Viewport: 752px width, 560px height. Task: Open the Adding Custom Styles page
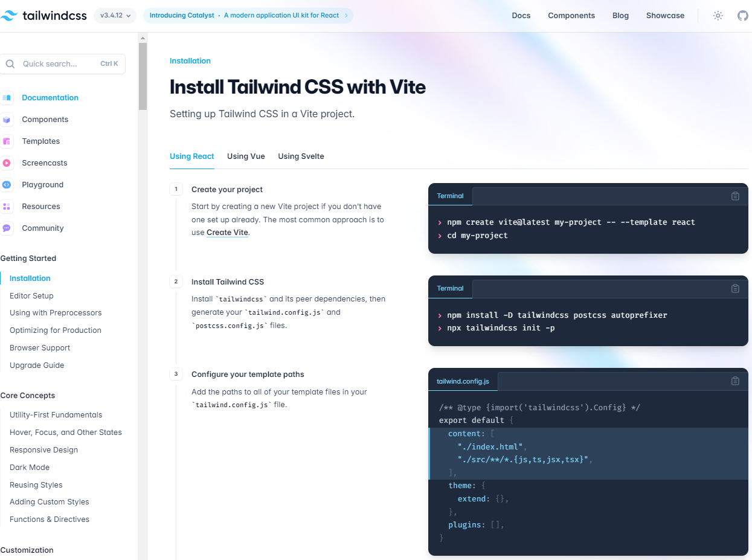[49, 502]
